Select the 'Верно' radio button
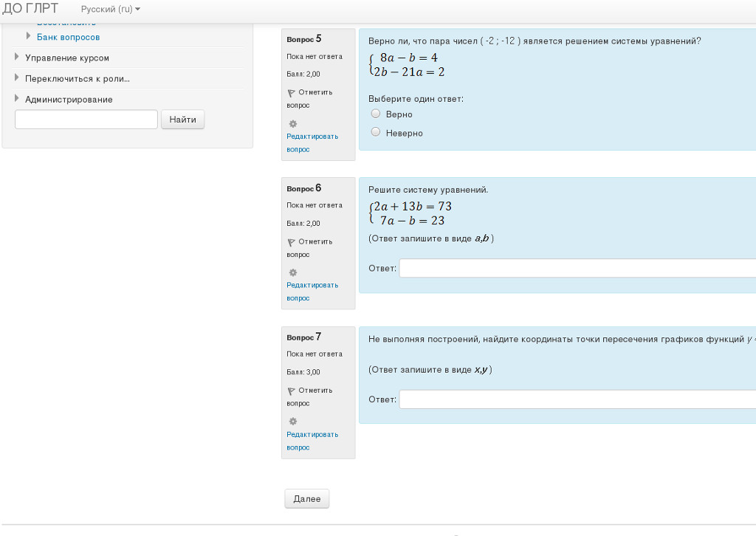The image size is (756, 536). click(376, 114)
